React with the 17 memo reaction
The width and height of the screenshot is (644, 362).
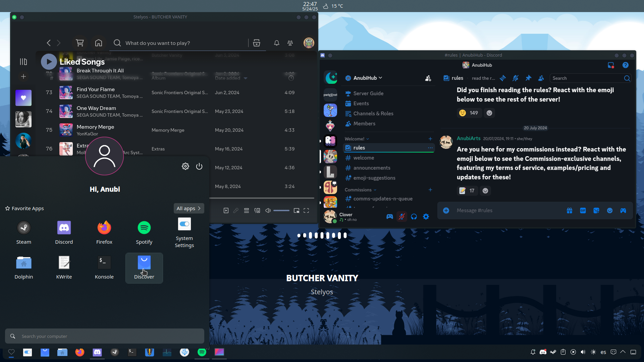pos(467,191)
